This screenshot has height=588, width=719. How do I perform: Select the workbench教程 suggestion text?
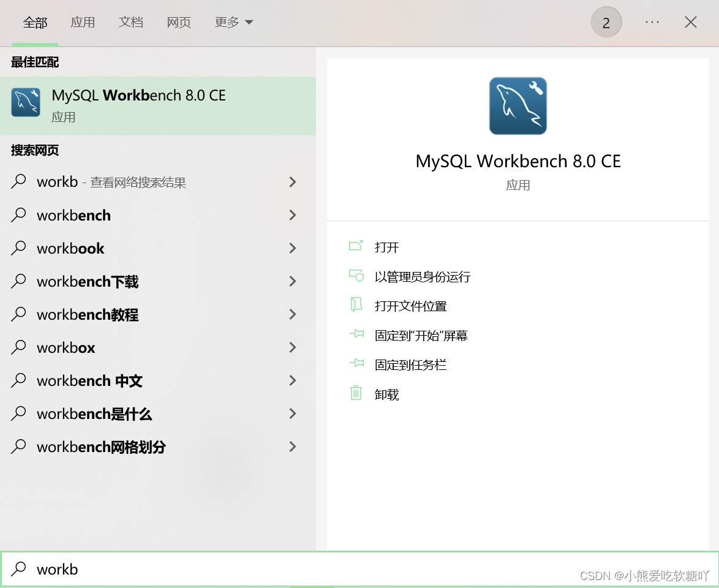[x=88, y=315]
